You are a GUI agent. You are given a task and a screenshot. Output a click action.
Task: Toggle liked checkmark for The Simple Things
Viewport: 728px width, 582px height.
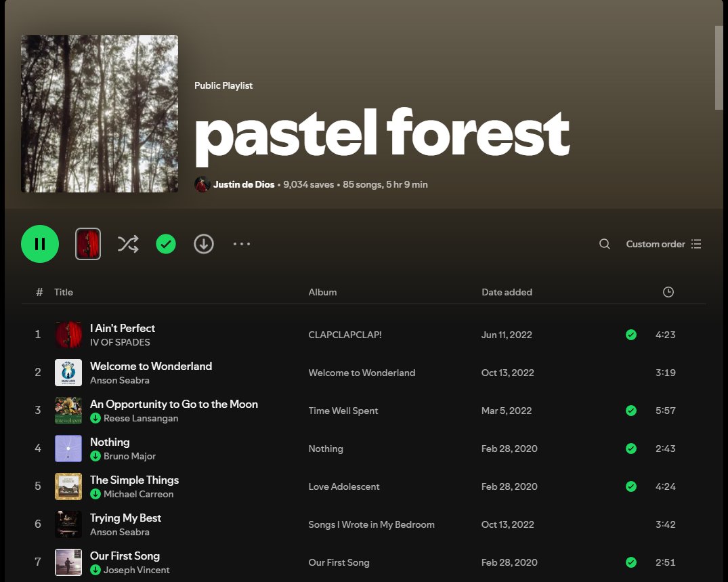coord(631,486)
